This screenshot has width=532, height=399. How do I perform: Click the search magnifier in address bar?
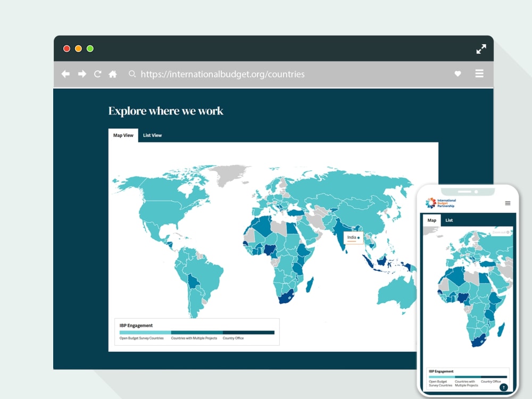click(x=132, y=73)
